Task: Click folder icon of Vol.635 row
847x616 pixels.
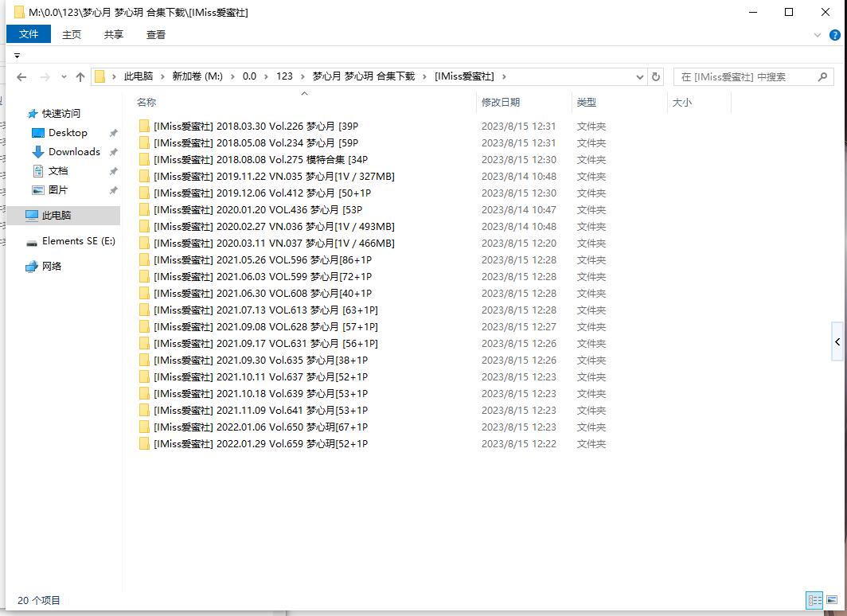Action: (x=144, y=360)
